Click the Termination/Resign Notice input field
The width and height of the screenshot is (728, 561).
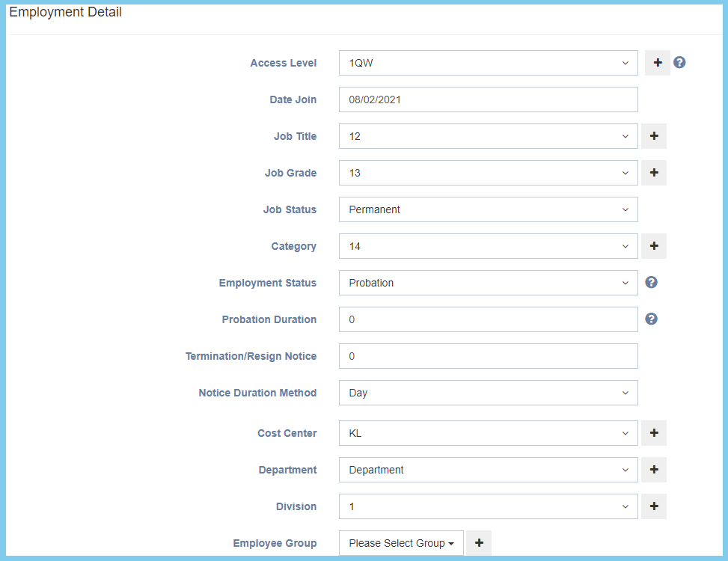(x=488, y=356)
